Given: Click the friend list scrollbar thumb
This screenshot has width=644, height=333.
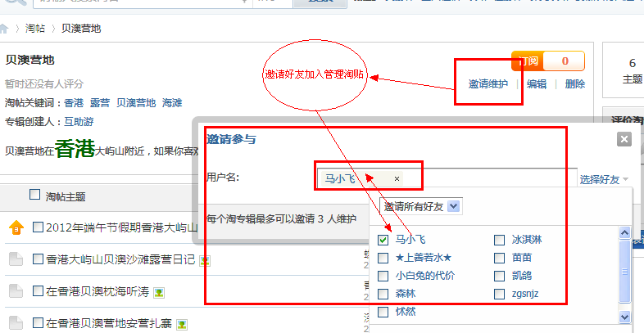Looking at the screenshot, I should 624,272.
